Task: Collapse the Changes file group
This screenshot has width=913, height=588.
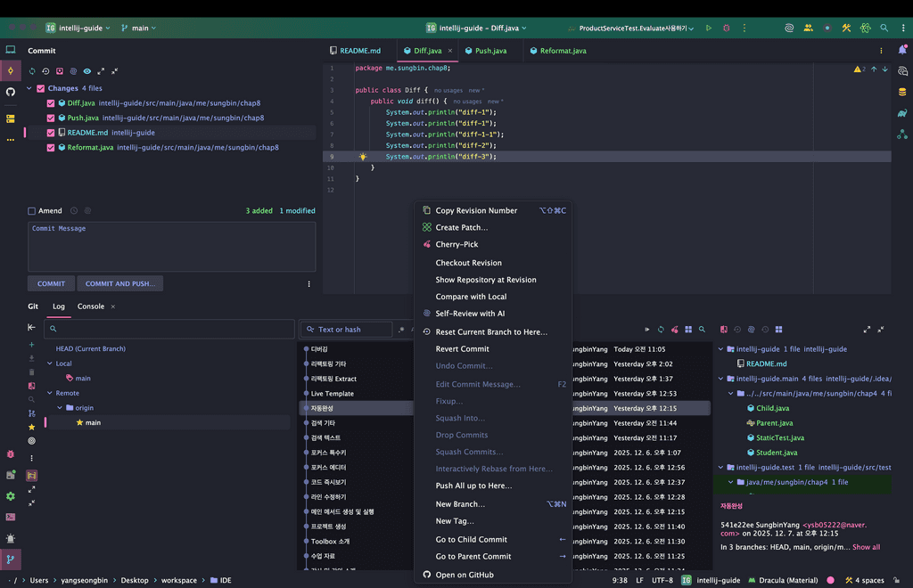Action: click(29, 88)
